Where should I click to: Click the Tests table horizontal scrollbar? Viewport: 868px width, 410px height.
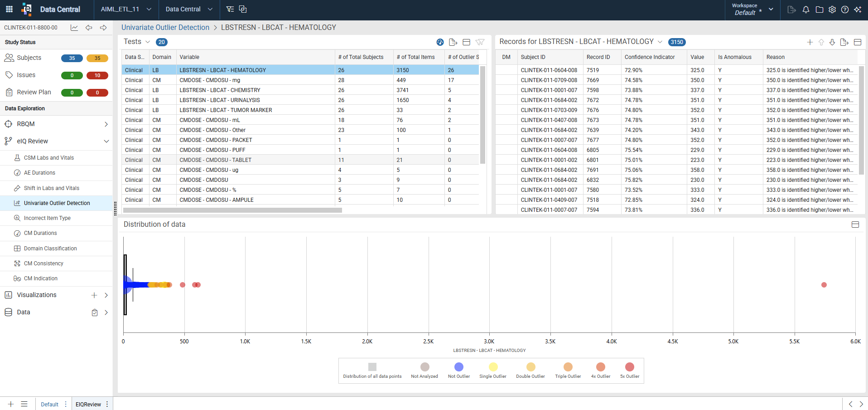tap(232, 210)
